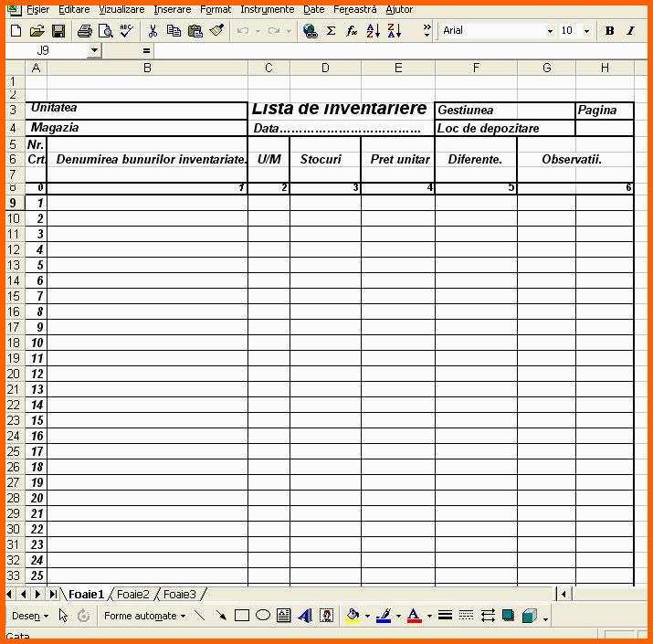Click the Paste clipboard icon
The width and height of the screenshot is (653, 644).
[x=195, y=30]
